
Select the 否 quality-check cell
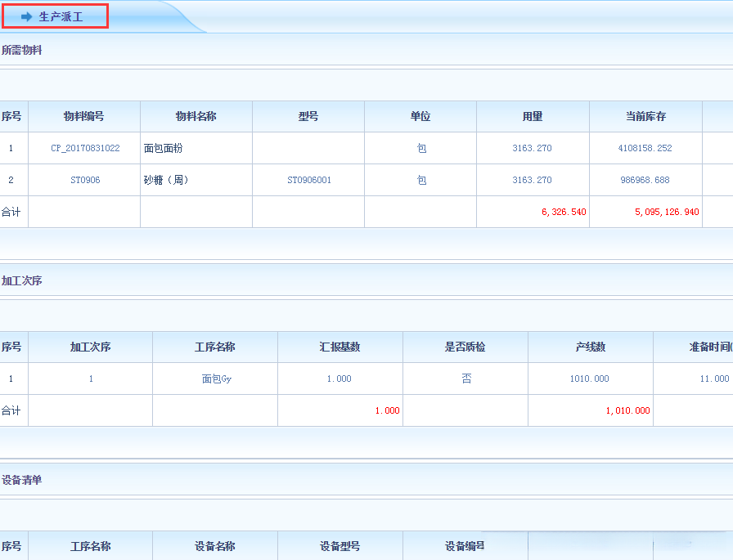[x=466, y=379]
